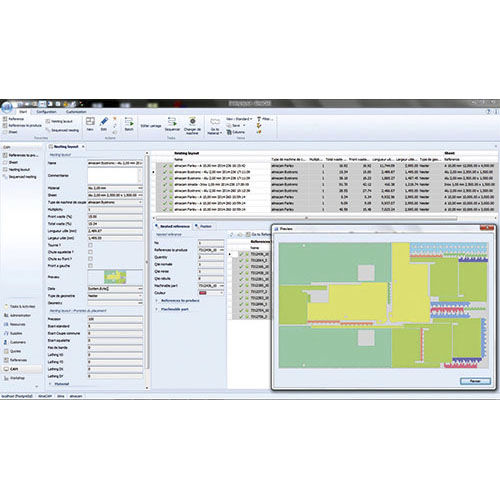Close the Nesting layout document tab
The height and width of the screenshot is (500, 500).
pos(83,147)
